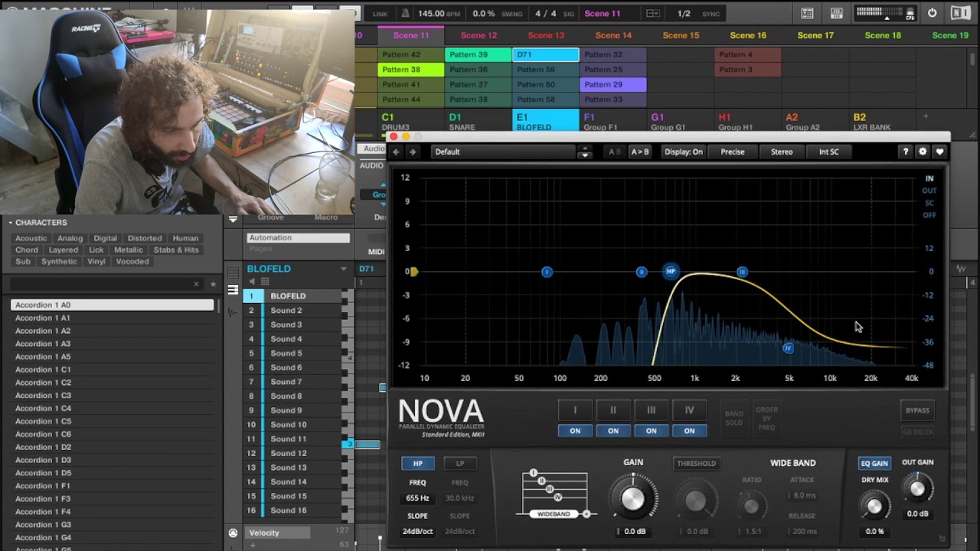Click the Int SC button
This screenshot has width=980, height=551.
click(x=829, y=152)
